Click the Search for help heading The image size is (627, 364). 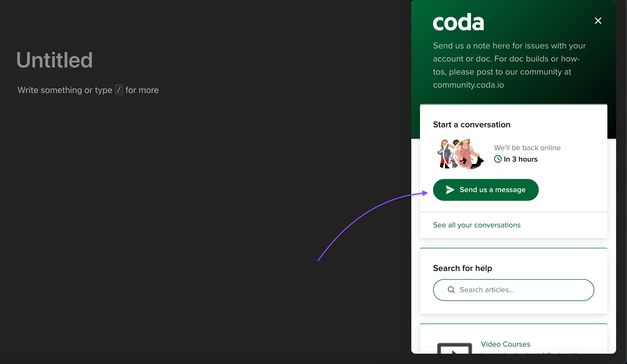462,268
